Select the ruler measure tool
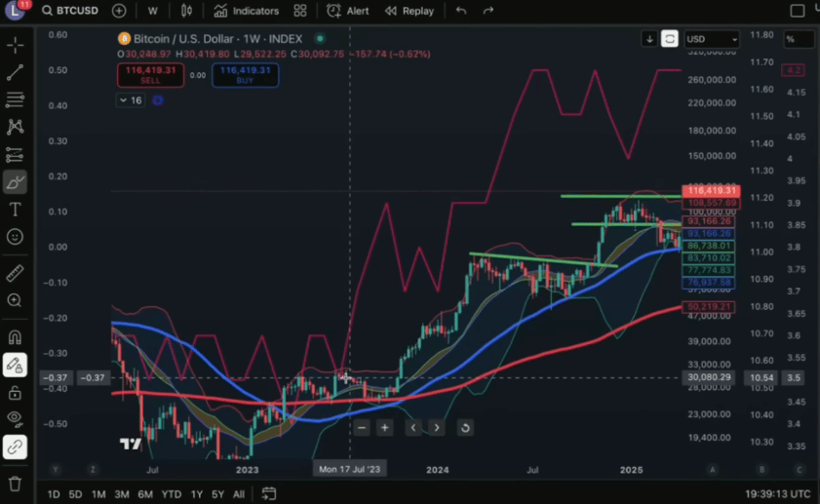The height and width of the screenshot is (504, 820). click(x=16, y=273)
